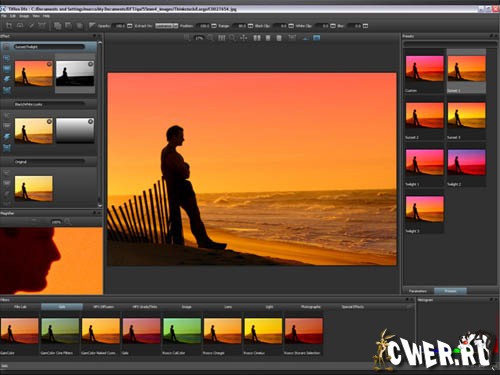Select the green Rosco CalColor filter thumbnail
Screen dimensions: 500x375
(182, 331)
